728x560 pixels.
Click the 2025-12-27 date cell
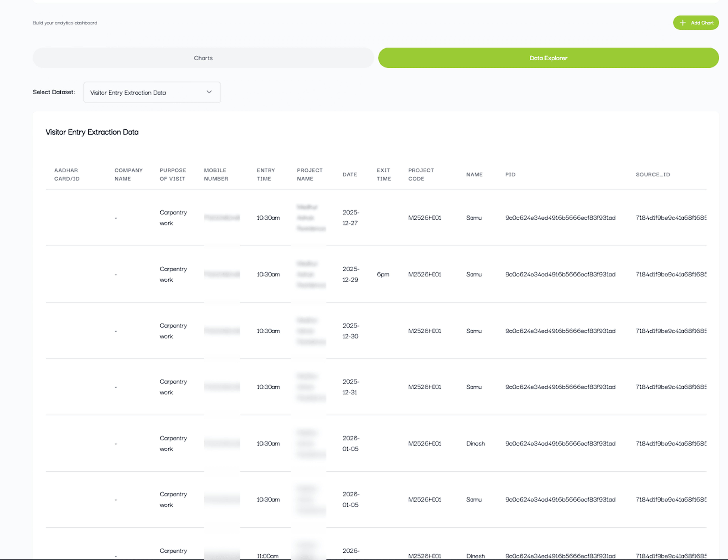click(350, 218)
